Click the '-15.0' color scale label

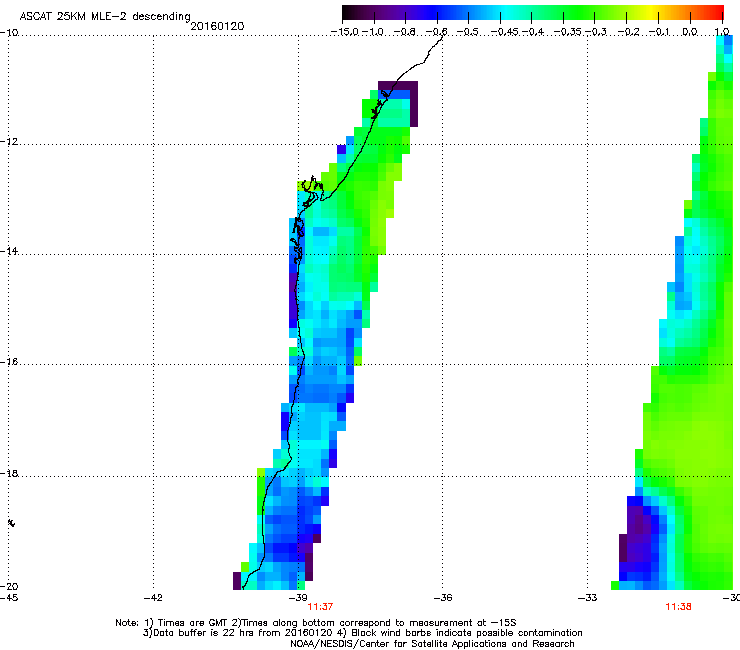pyautogui.click(x=345, y=32)
